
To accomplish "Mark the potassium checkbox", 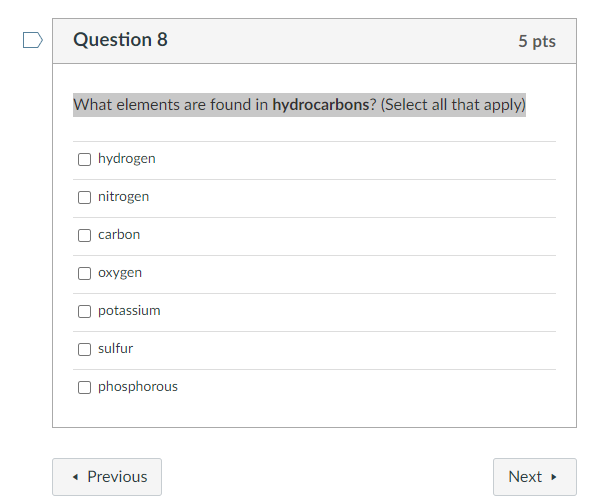I will click(x=85, y=312).
